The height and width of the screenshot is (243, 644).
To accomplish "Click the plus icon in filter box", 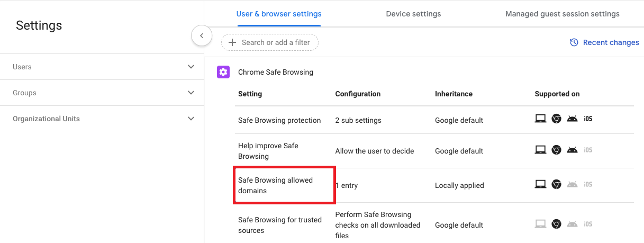I will click(x=232, y=42).
